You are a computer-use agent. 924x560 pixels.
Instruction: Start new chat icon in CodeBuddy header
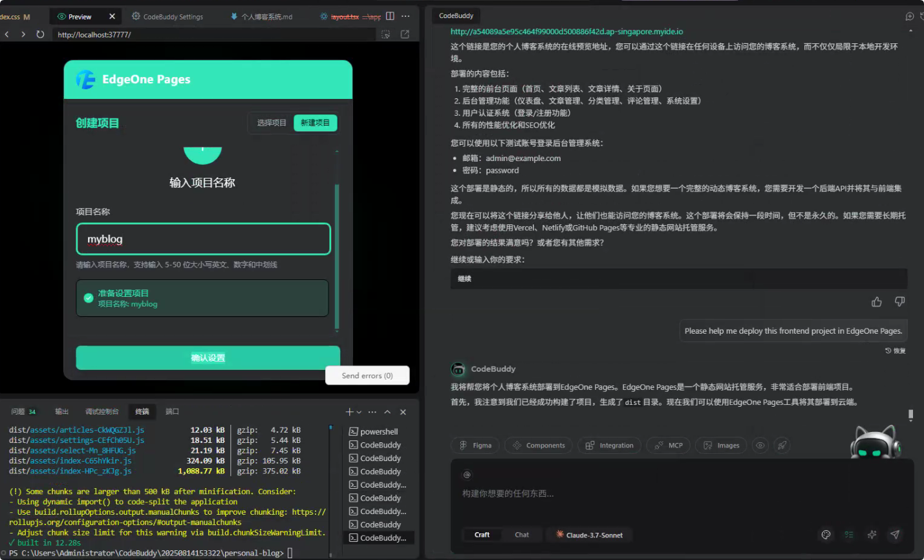click(x=910, y=16)
